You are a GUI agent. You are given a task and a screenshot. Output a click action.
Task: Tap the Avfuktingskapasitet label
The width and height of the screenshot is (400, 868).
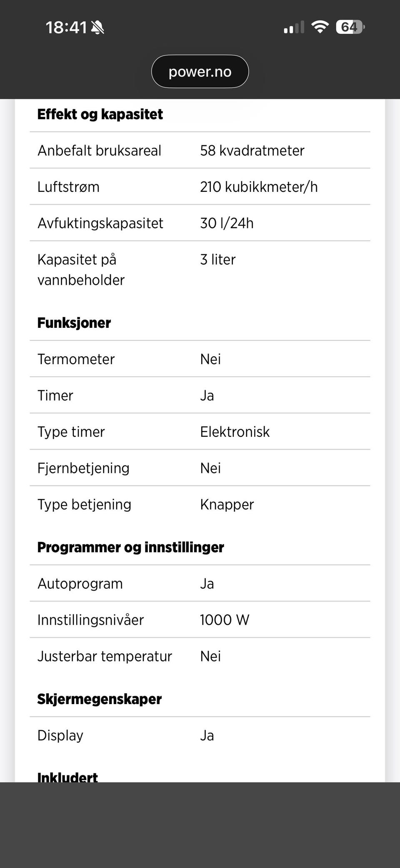(100, 223)
